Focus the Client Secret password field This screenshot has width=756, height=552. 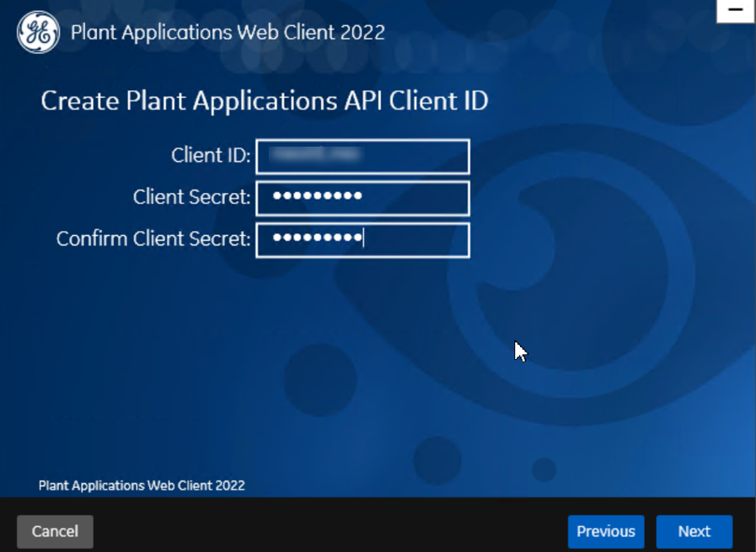pyautogui.click(x=362, y=198)
